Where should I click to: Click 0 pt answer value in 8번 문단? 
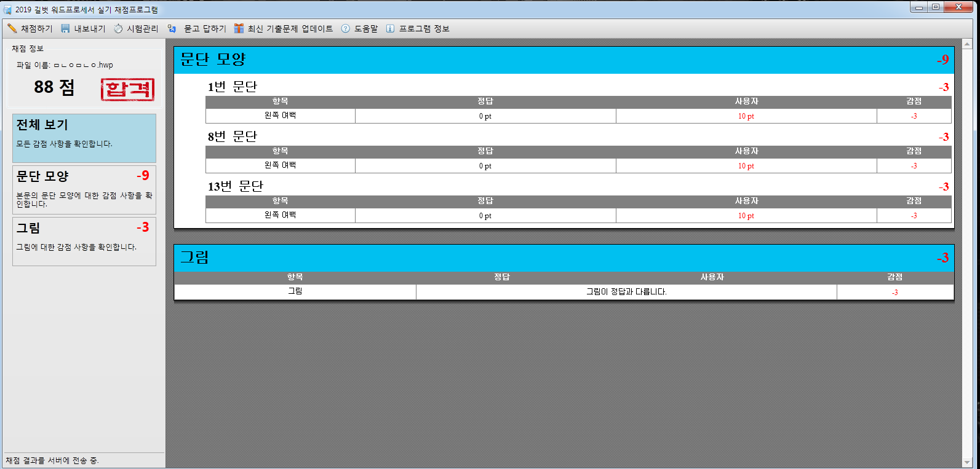coord(485,166)
